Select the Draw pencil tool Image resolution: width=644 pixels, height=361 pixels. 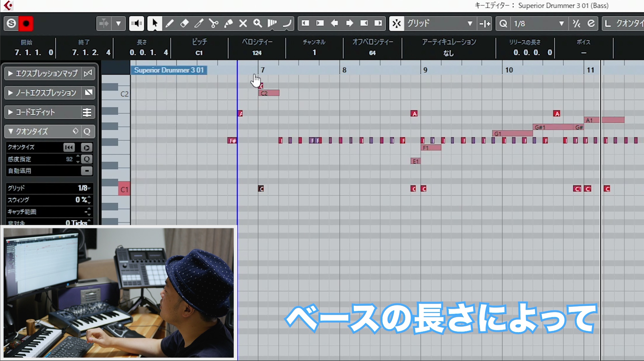(169, 23)
